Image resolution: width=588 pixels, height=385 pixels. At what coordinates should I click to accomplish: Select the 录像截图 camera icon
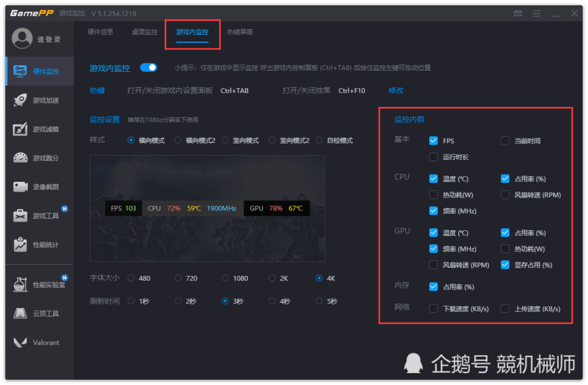20,187
